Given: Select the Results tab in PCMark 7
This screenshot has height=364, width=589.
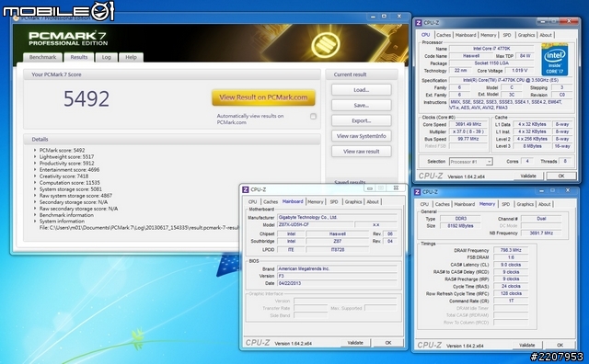Looking at the screenshot, I should tap(79, 57).
